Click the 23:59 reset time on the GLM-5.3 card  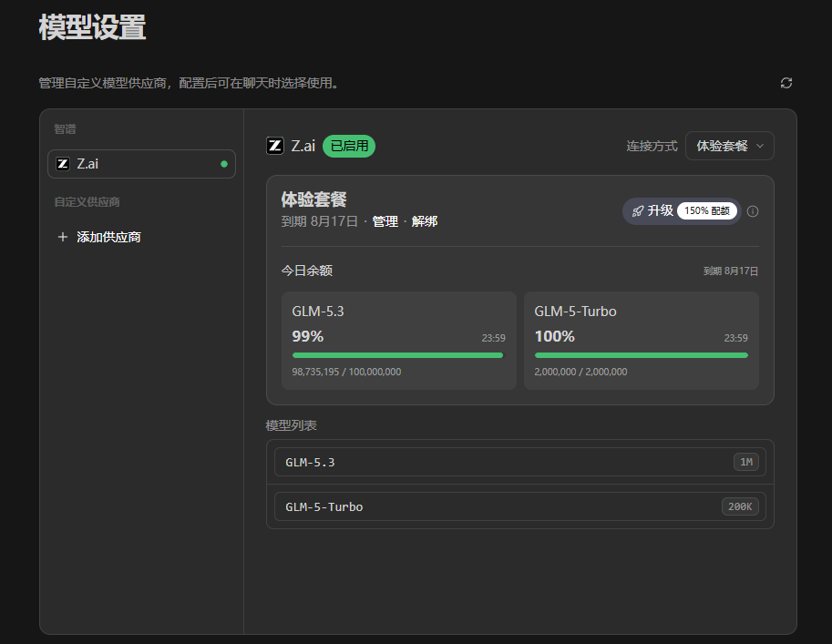coord(494,338)
